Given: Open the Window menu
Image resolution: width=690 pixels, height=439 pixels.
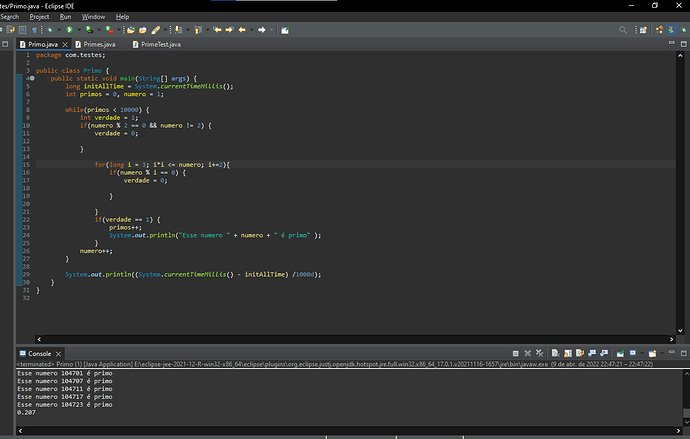Looking at the screenshot, I should point(93,17).
